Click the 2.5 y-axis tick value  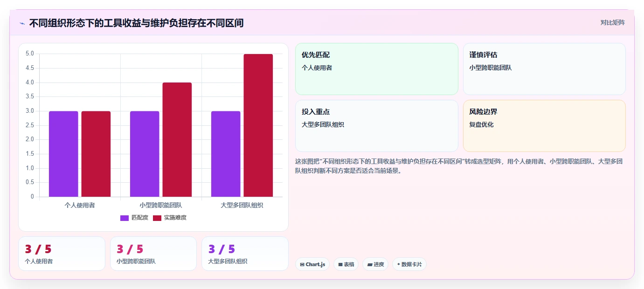(x=30, y=125)
